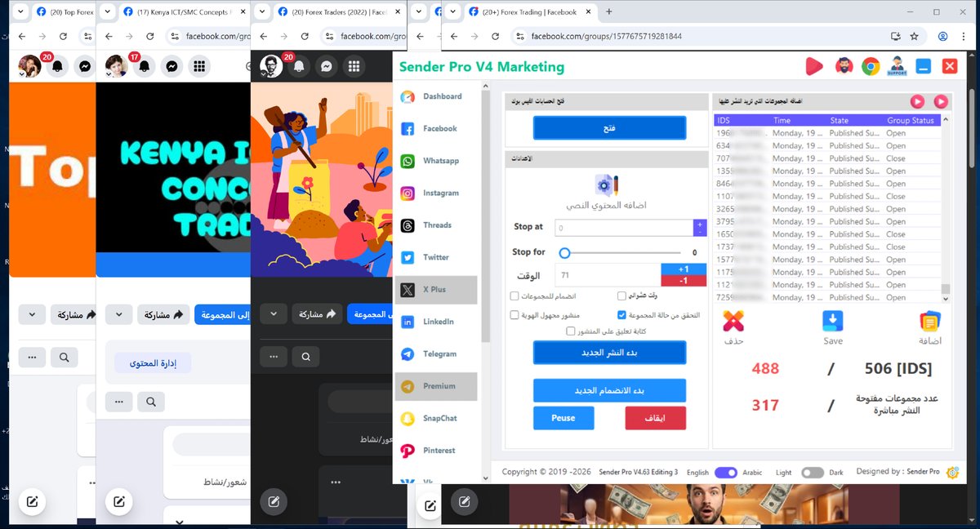Open the Support icon in Sender Pro header

898,67
